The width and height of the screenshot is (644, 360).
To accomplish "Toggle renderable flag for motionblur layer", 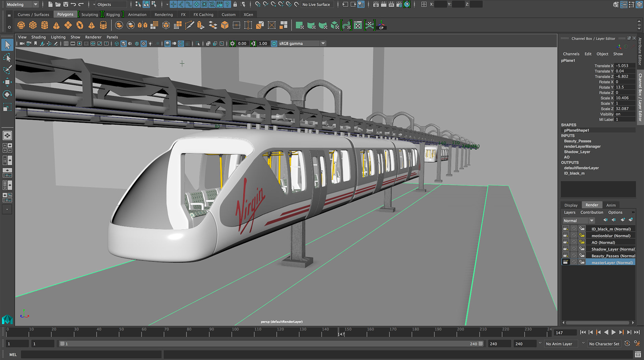I will pos(566,235).
